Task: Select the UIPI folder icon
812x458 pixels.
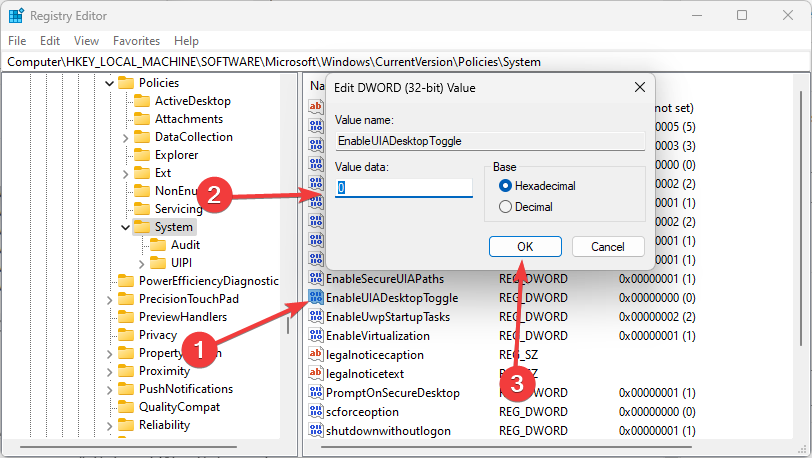Action: pos(158,263)
